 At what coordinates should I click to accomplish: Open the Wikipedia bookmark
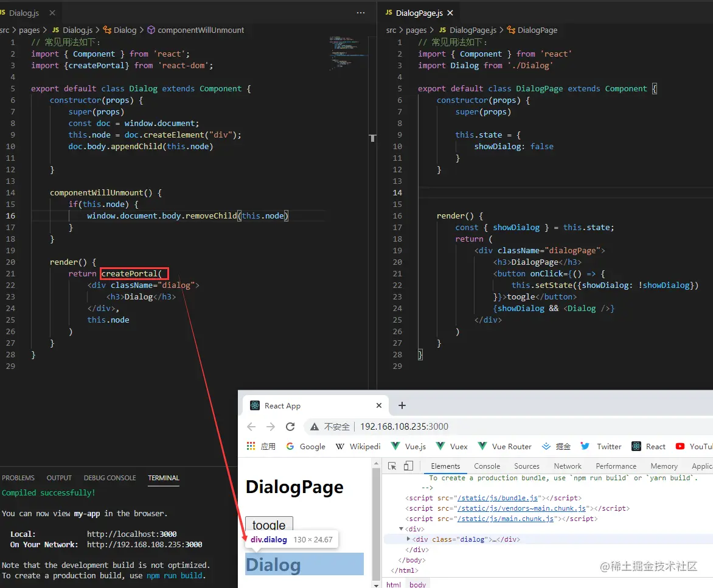[358, 446]
